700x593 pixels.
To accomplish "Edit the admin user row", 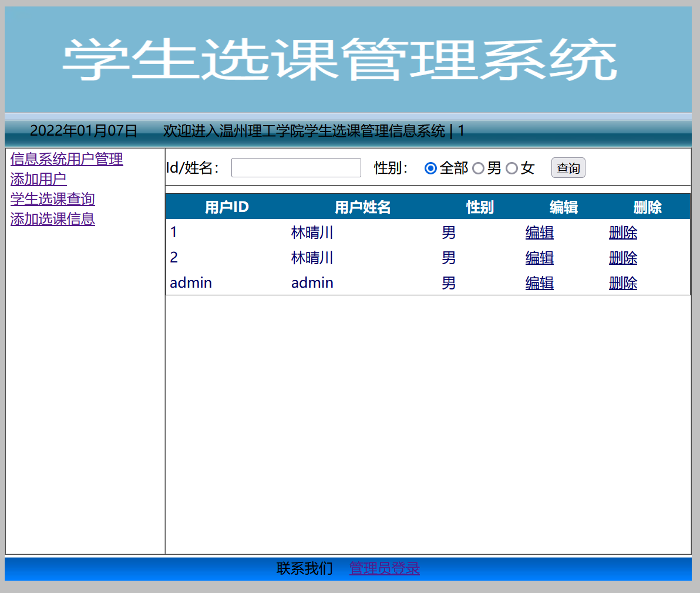I will coord(539,283).
